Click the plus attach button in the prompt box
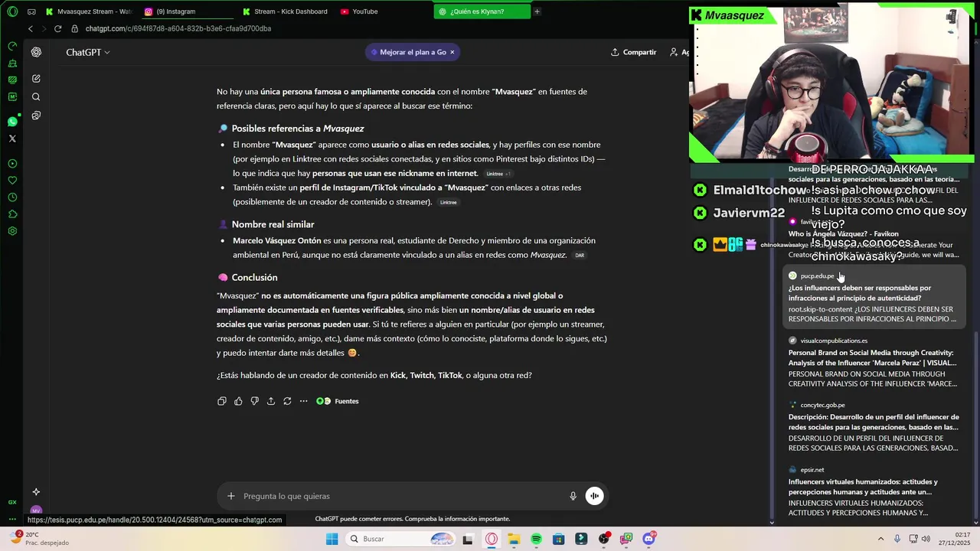 coord(230,496)
